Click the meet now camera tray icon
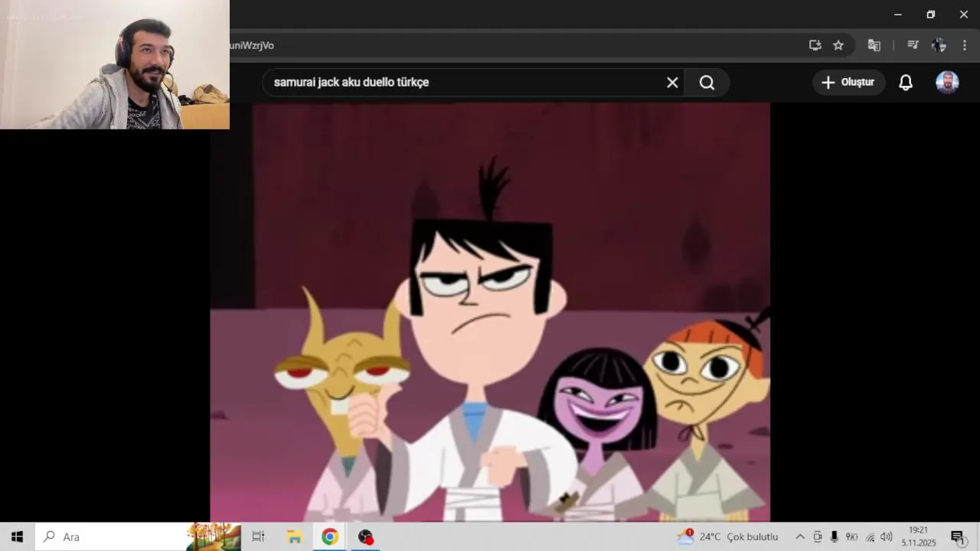 818,536
